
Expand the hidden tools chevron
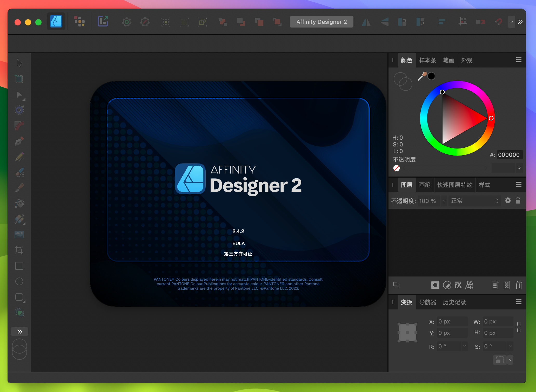[x=19, y=332]
